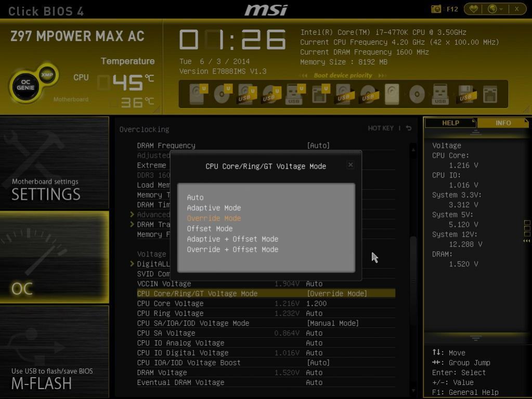Expand the DRAM Training submenu arrow
Screen dimensions: 532x399
click(x=132, y=224)
